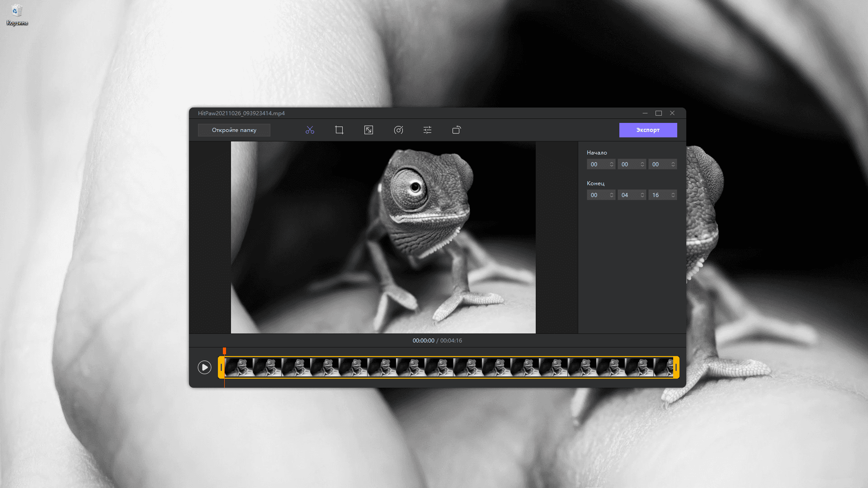Click the left yellow trim handle
Screen dimensions: 868x488
pyautogui.click(x=221, y=367)
